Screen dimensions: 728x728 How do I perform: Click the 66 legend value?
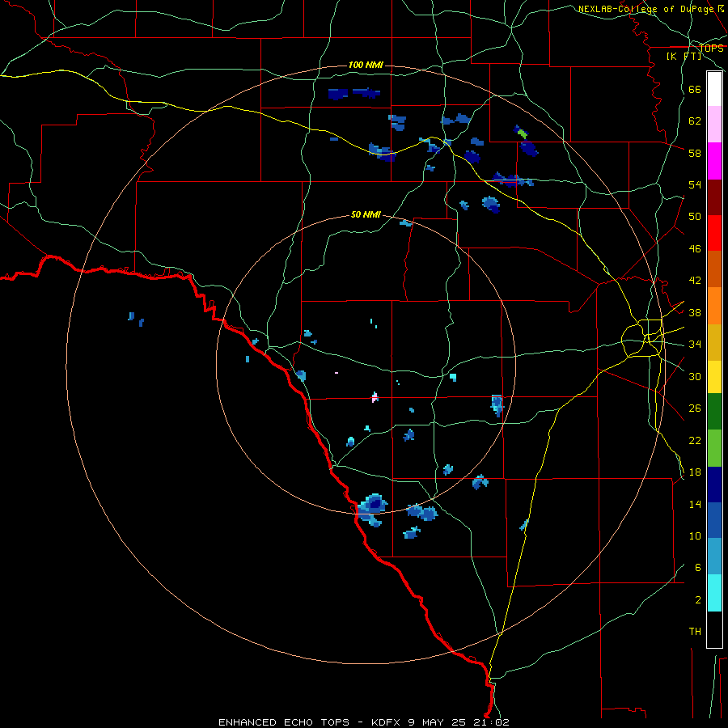click(x=695, y=90)
